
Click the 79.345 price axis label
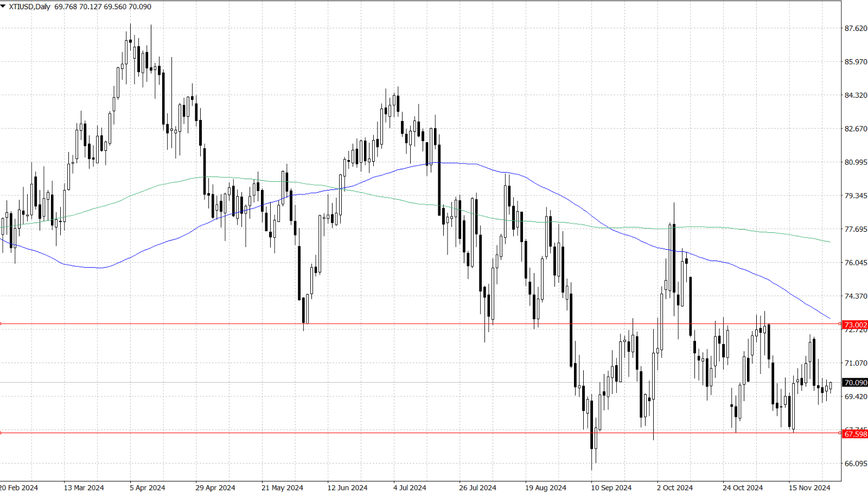(856, 195)
